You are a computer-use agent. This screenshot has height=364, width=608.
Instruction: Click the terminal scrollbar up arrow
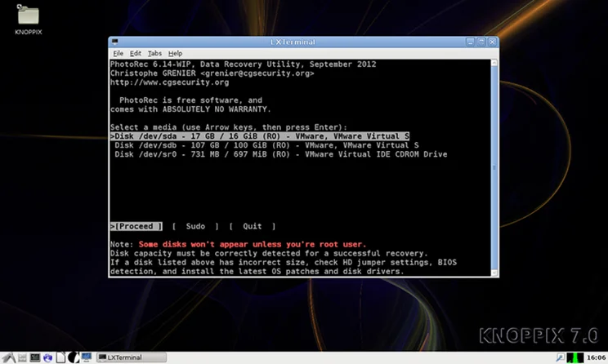[494, 63]
